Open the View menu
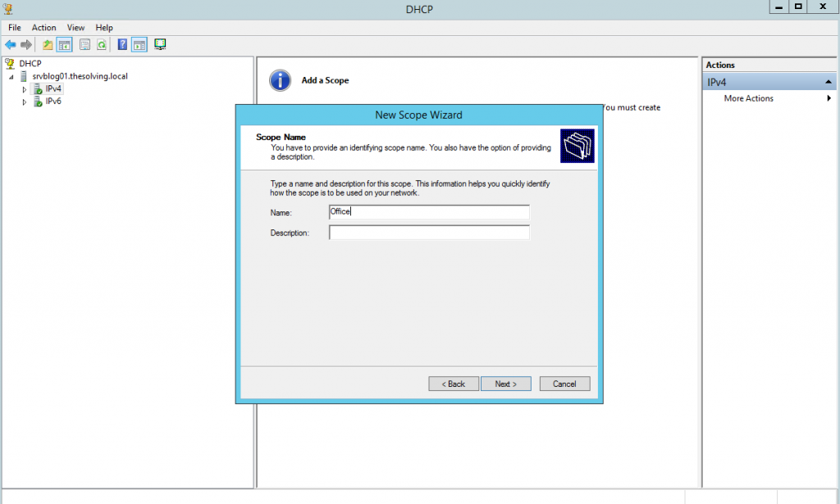840x504 pixels. click(75, 27)
